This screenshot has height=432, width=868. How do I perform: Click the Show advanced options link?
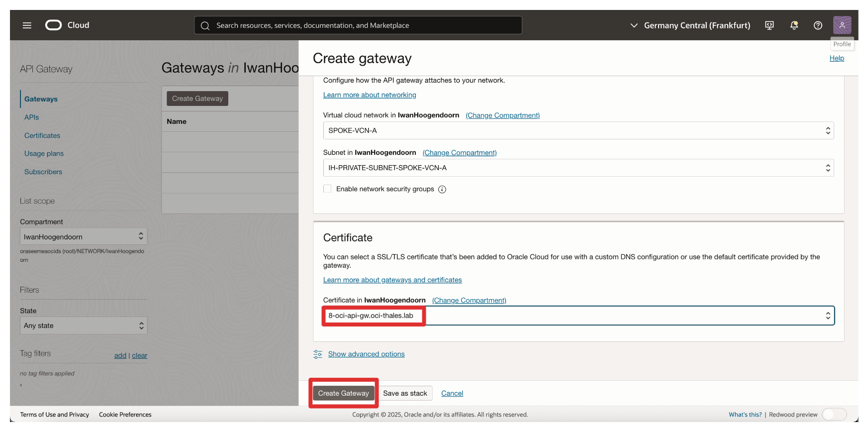tap(366, 354)
